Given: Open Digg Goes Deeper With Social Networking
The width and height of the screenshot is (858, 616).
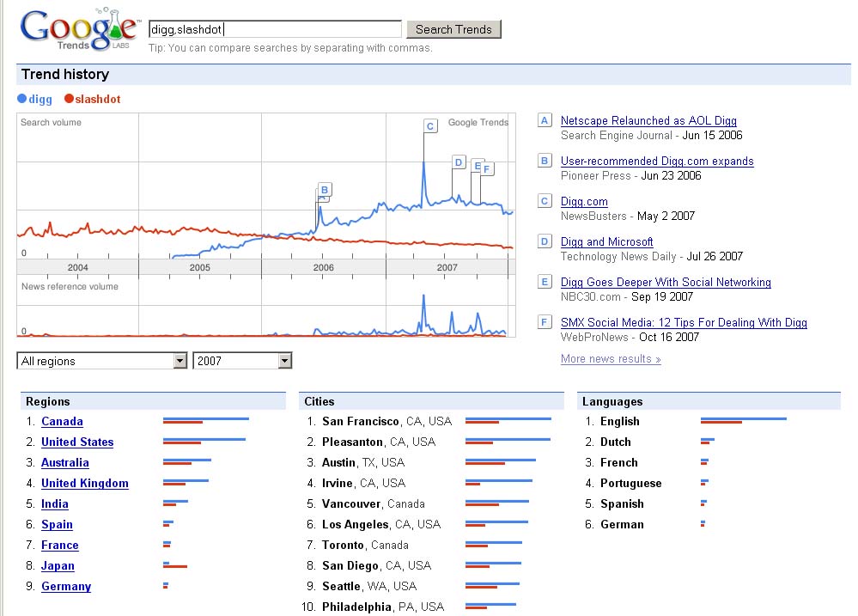Looking at the screenshot, I should coord(666,282).
